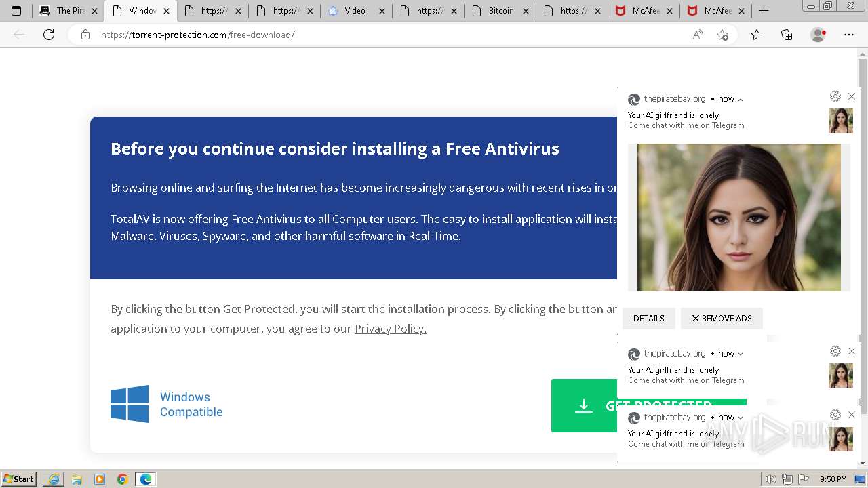Image resolution: width=868 pixels, height=488 pixels.
Task: Launch Google Chrome from the taskbar
Action: coord(123,479)
